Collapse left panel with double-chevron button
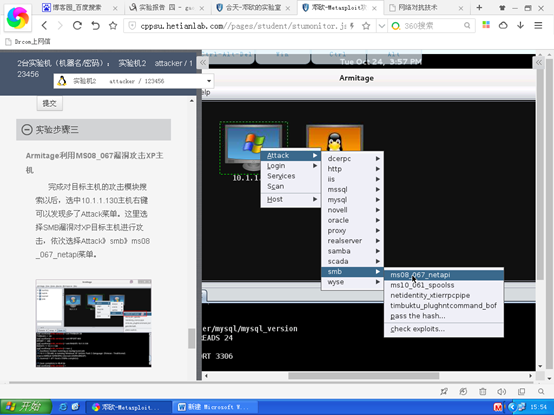 click(203, 63)
